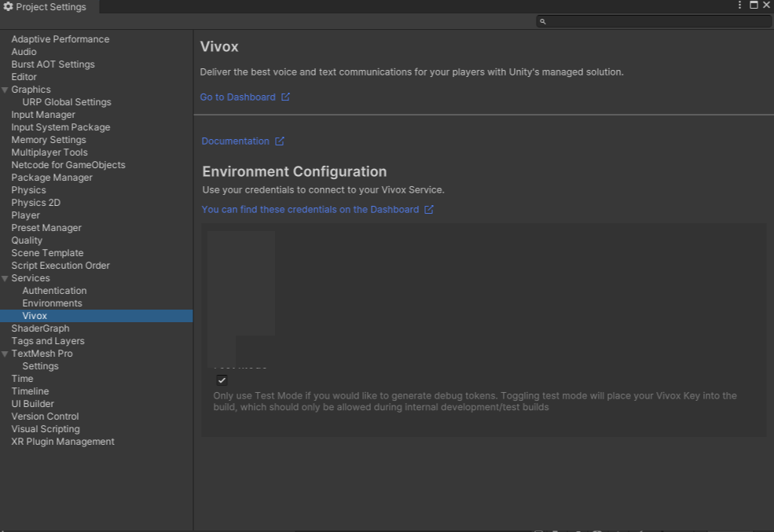Disable the Test Mode checkbox
Screen dimensions: 774x532
(x=222, y=380)
